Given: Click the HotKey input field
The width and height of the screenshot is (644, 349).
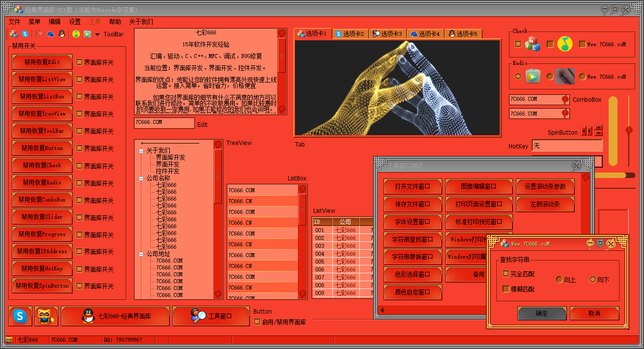Looking at the screenshot, I should pyautogui.click(x=567, y=146).
